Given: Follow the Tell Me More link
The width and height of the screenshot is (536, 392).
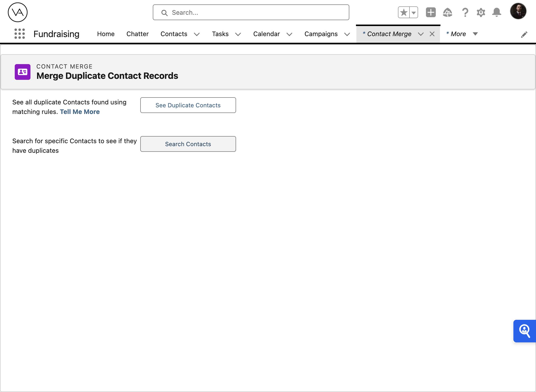Looking at the screenshot, I should pyautogui.click(x=80, y=112).
